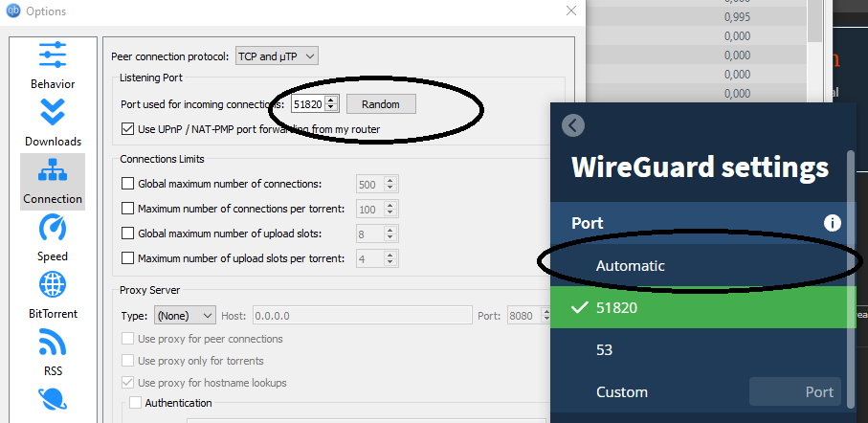This screenshot has width=868, height=423.
Task: Go back using WireGuard settings back arrow
Action: click(x=573, y=125)
